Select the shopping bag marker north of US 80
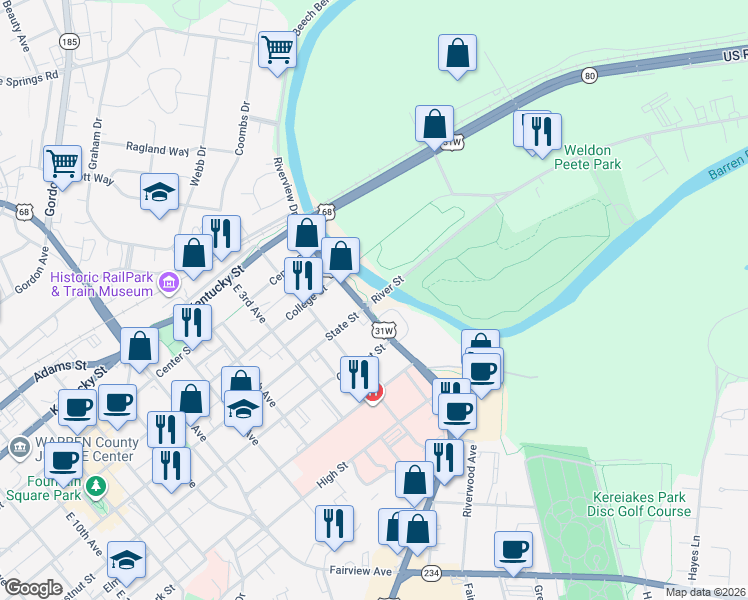 tap(457, 53)
